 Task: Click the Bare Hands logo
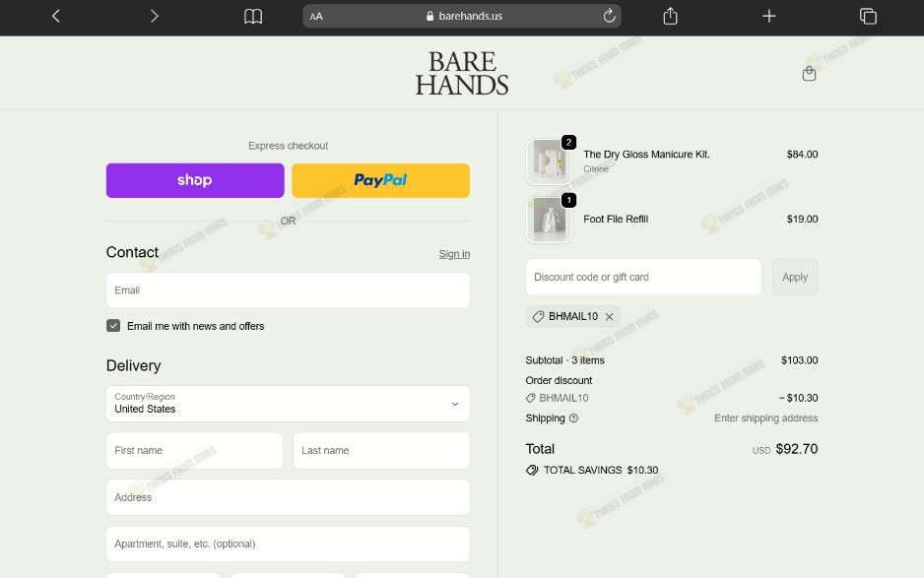coord(462,73)
